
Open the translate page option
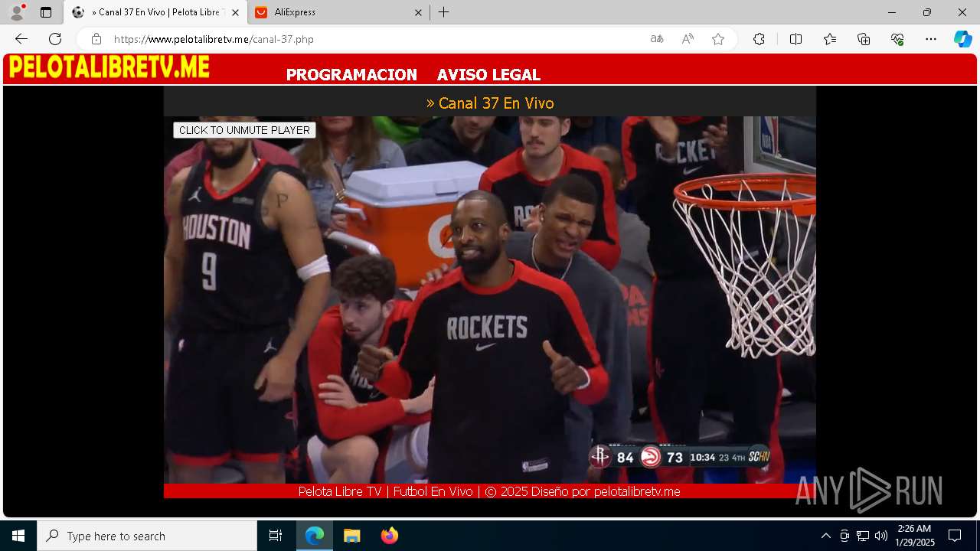657,39
